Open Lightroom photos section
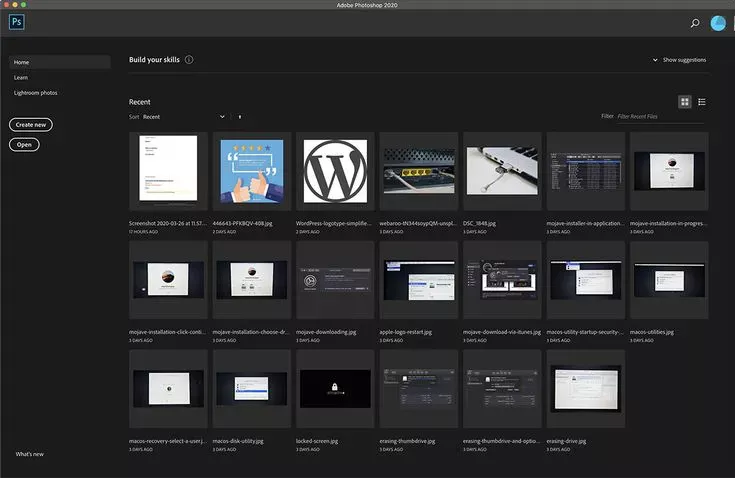 35,93
